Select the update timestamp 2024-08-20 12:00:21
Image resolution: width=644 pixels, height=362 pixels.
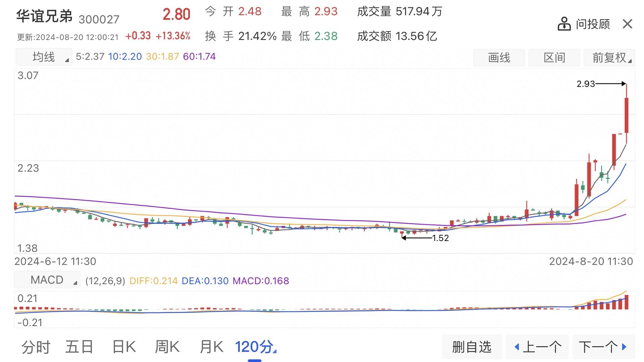pyautogui.click(x=77, y=37)
